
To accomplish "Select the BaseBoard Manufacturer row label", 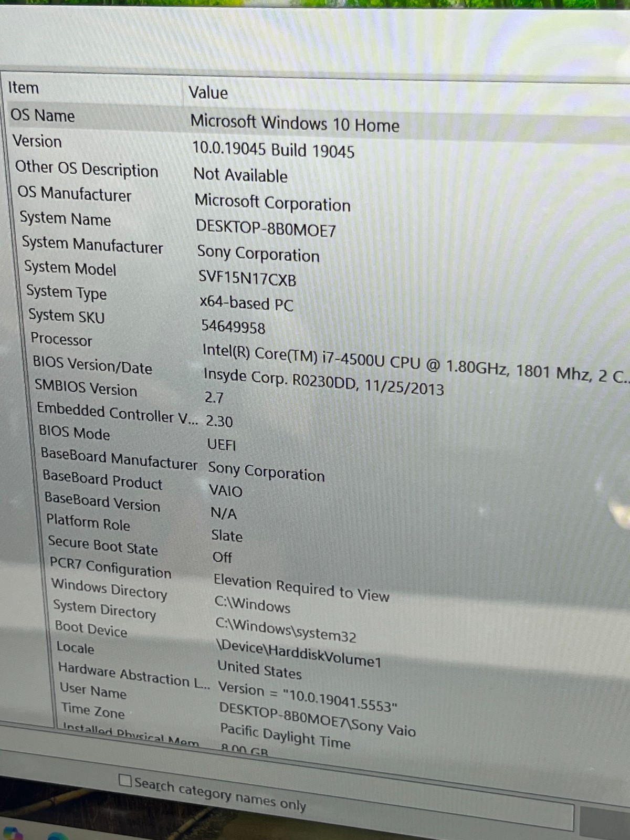I will click(119, 458).
